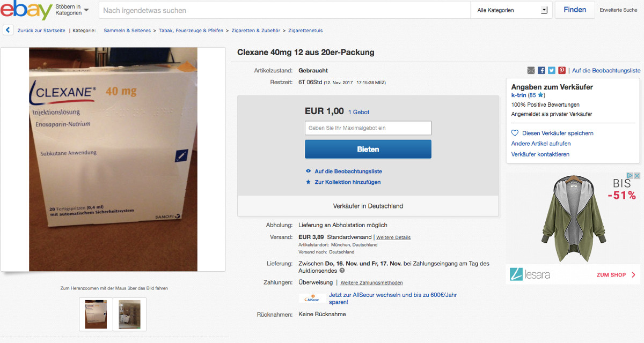Screen dimensions: 644x343
Task: Close the Lesara ad with X icon
Action: [637, 176]
